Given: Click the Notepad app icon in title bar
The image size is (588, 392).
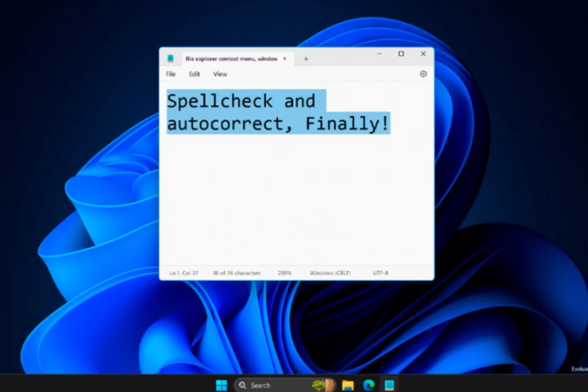Looking at the screenshot, I should [x=170, y=59].
